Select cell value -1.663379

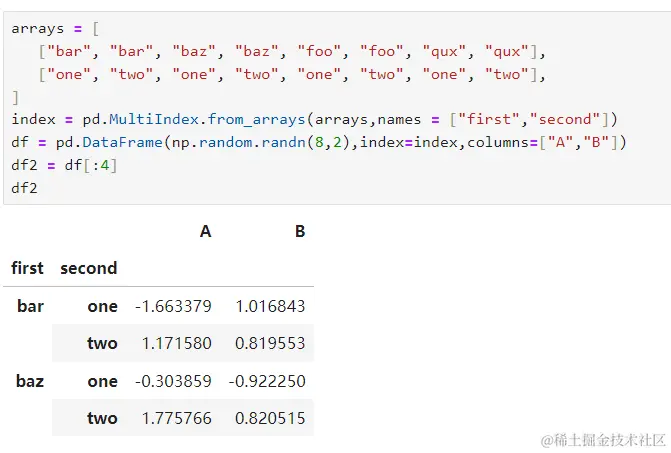tap(173, 306)
